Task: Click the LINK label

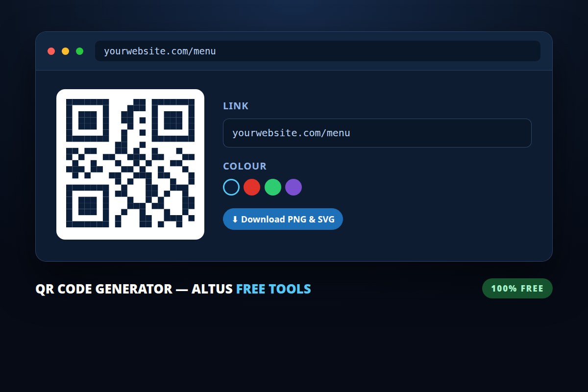Action: (236, 106)
